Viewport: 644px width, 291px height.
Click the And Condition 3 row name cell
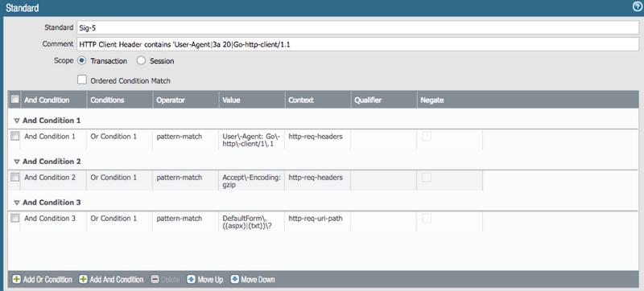coord(53,222)
